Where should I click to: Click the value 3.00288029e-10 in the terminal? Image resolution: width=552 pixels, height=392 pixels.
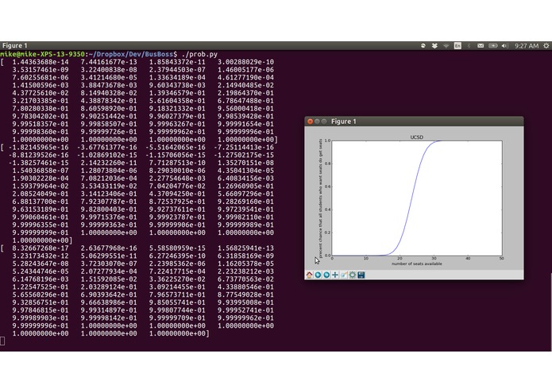[x=245, y=62]
